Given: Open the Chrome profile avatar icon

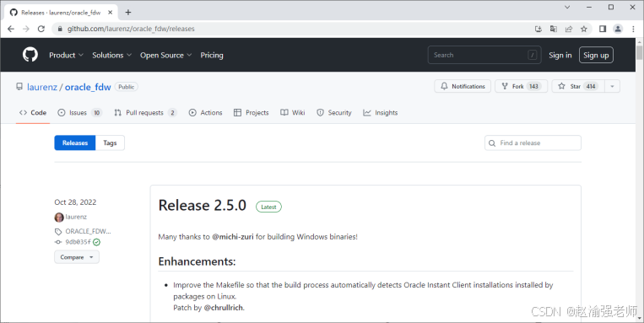Looking at the screenshot, I should (618, 29).
